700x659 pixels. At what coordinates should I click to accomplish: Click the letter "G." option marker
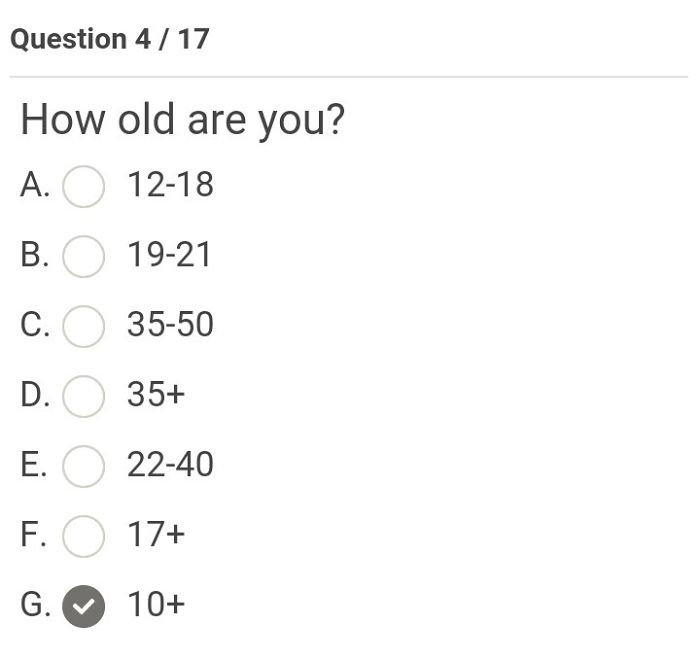[35, 605]
